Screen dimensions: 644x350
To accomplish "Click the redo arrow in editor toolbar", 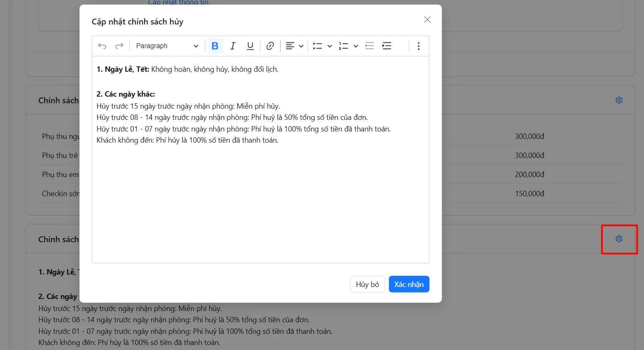I will 119,46.
